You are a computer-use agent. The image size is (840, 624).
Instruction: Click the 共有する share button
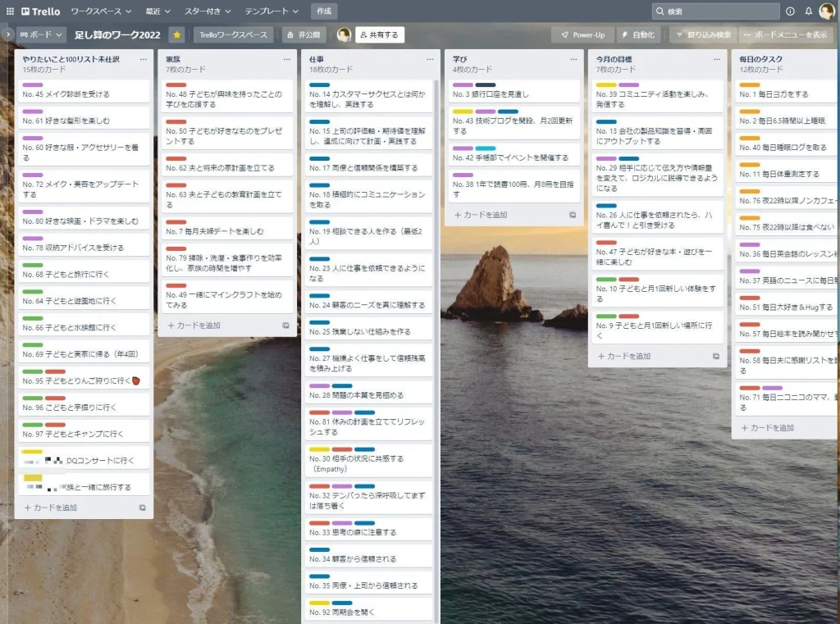pos(379,35)
